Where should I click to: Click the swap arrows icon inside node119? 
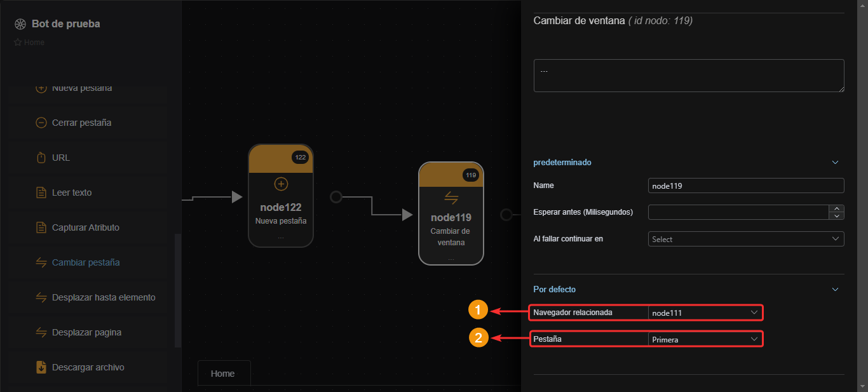pos(451,198)
